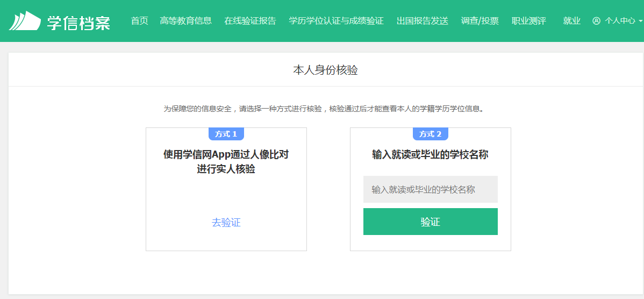
Task: Open the 职业测评 menu item
Action: point(528,21)
